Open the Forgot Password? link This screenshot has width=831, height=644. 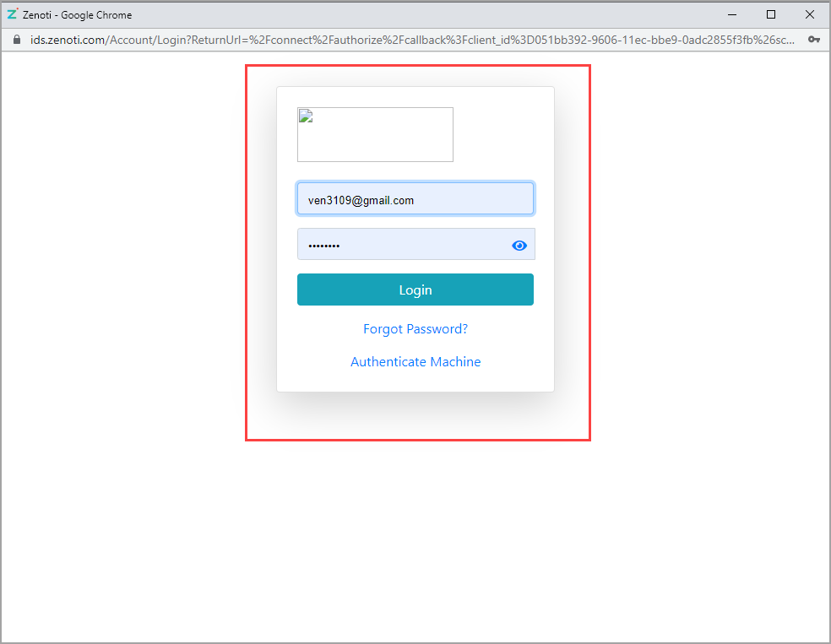(415, 329)
